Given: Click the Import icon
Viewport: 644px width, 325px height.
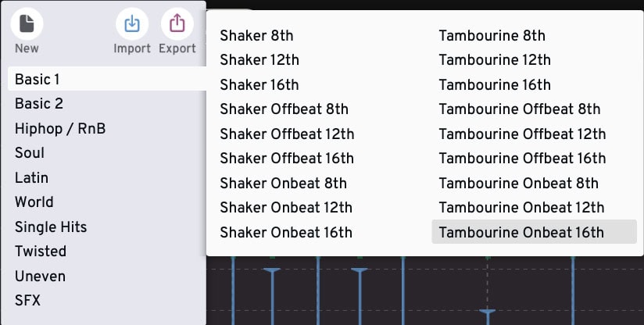Looking at the screenshot, I should (x=132, y=23).
